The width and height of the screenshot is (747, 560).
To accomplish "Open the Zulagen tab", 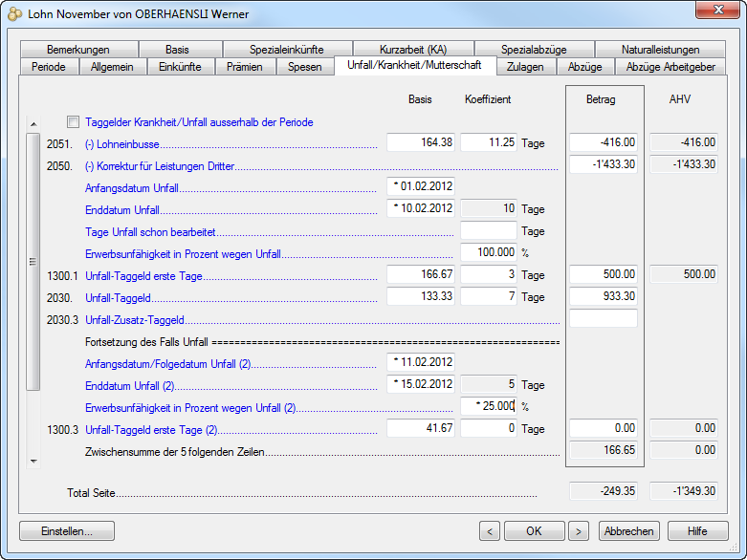I will pos(525,67).
